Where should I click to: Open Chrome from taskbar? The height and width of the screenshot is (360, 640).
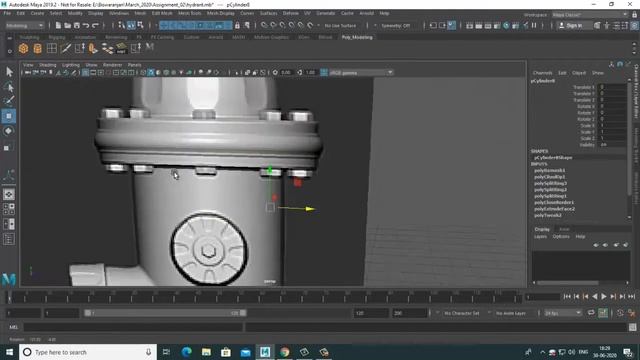point(284,352)
